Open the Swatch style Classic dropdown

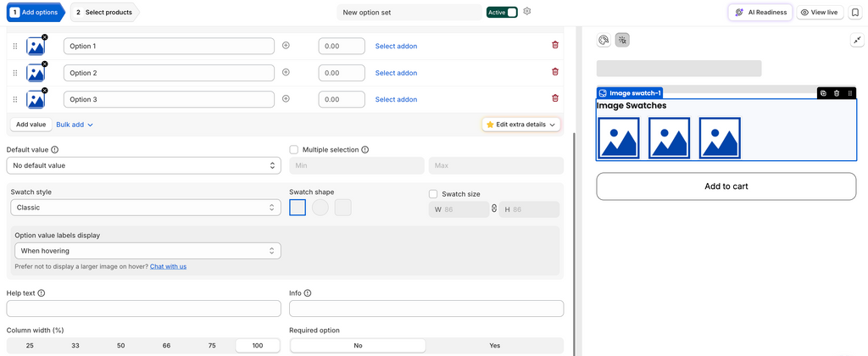pyautogui.click(x=146, y=208)
